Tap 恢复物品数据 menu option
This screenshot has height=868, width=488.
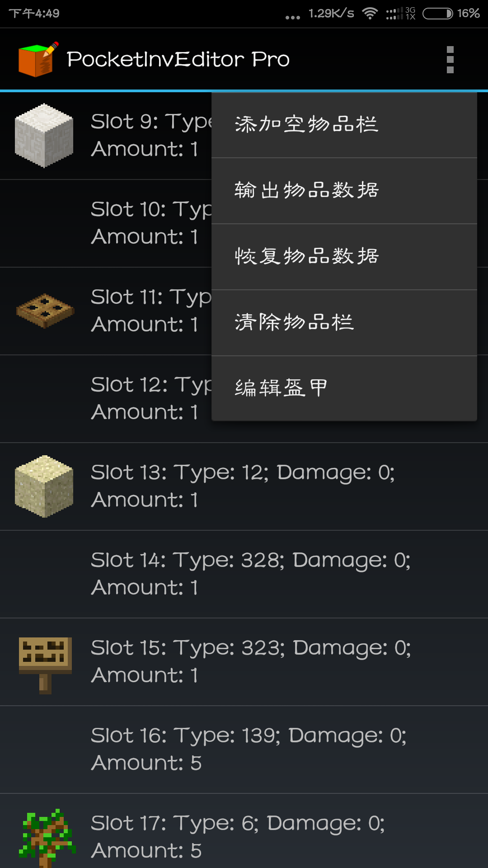click(306, 256)
